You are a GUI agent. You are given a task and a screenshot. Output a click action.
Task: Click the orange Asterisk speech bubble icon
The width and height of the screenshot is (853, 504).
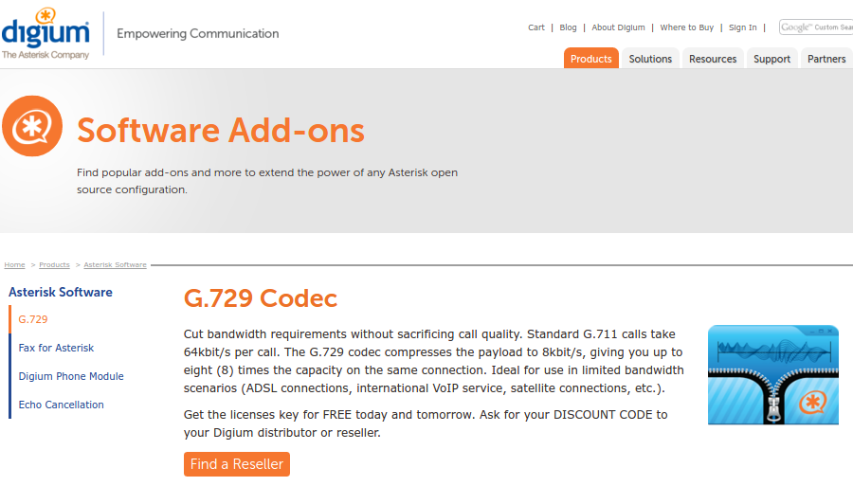click(x=32, y=125)
